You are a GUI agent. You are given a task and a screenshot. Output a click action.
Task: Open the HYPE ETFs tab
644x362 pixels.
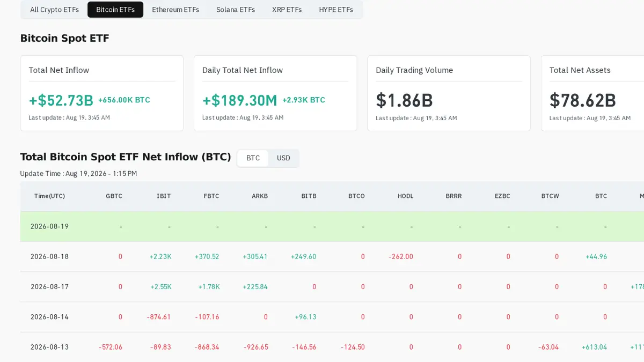point(336,10)
